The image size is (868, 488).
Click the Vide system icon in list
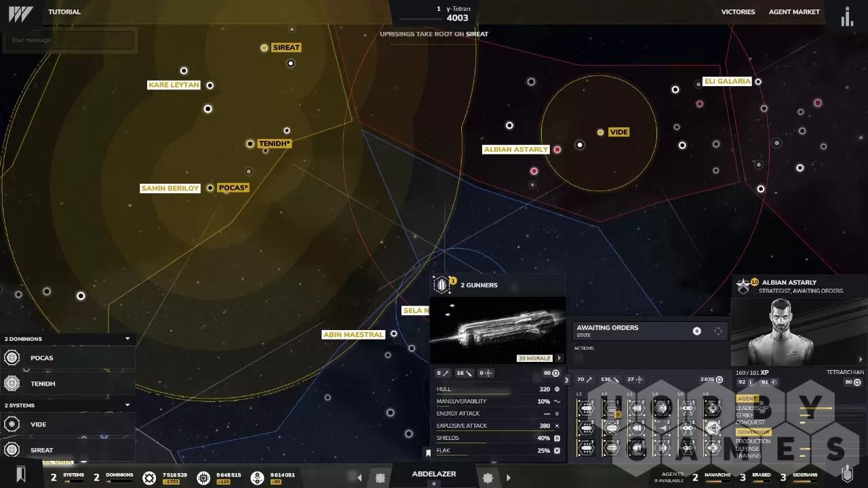(12, 424)
